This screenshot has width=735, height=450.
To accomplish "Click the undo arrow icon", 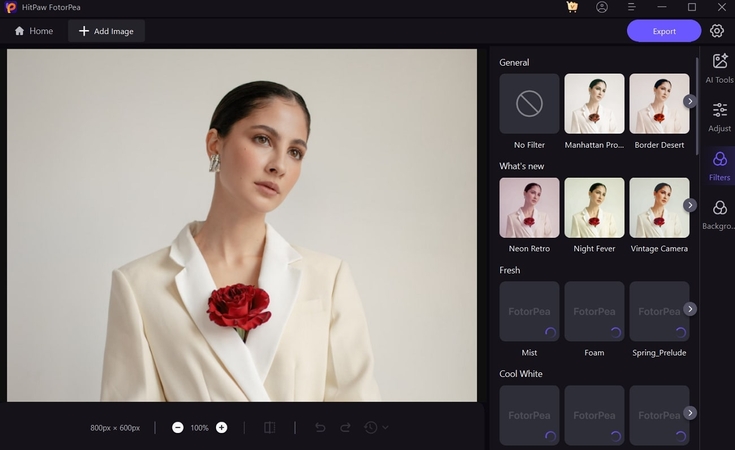I will point(320,427).
